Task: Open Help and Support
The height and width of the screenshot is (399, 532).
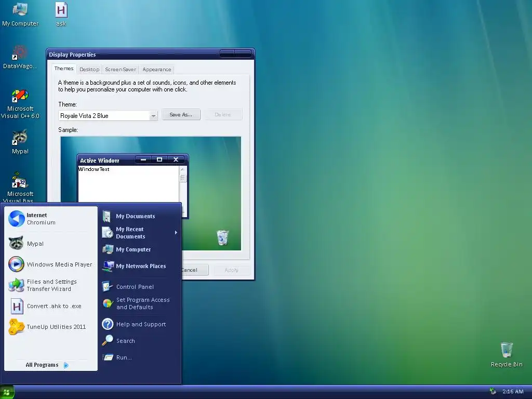Action: point(140,324)
